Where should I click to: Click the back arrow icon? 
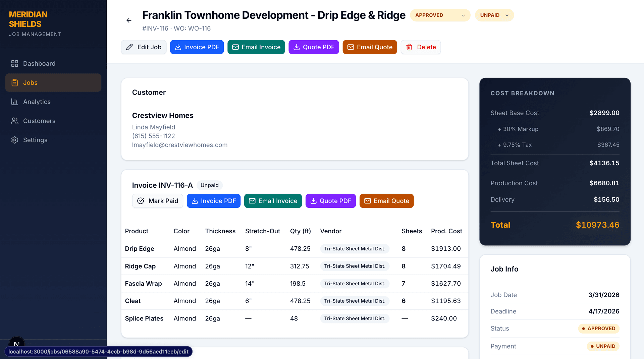coord(129,20)
